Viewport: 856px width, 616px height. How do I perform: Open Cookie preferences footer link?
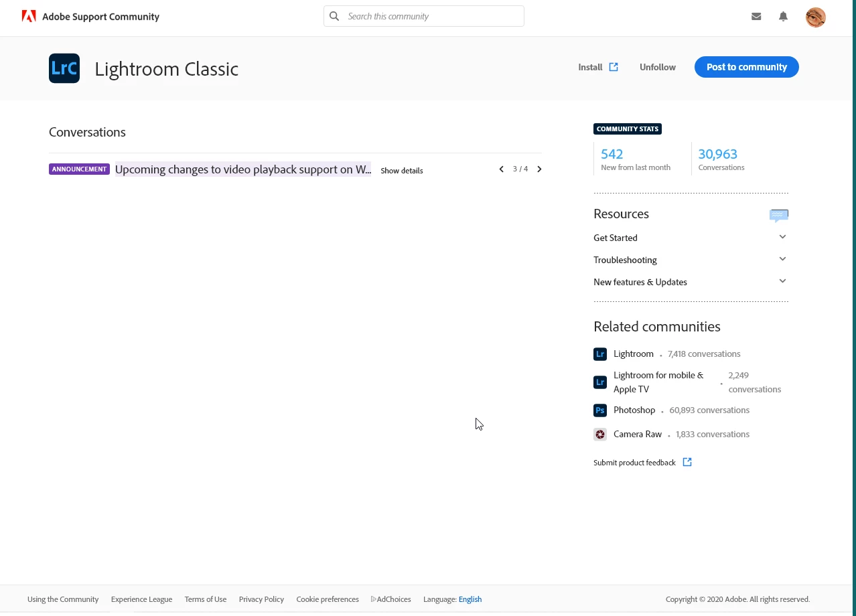tap(328, 599)
